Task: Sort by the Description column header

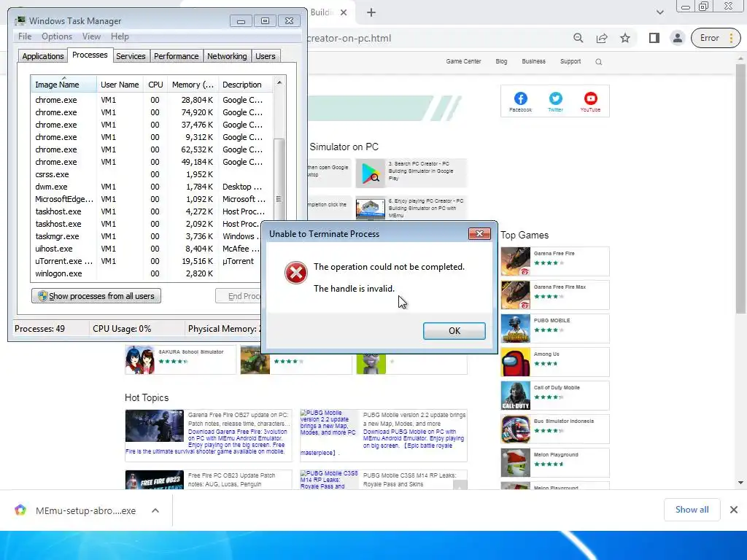Action: pyautogui.click(x=245, y=85)
